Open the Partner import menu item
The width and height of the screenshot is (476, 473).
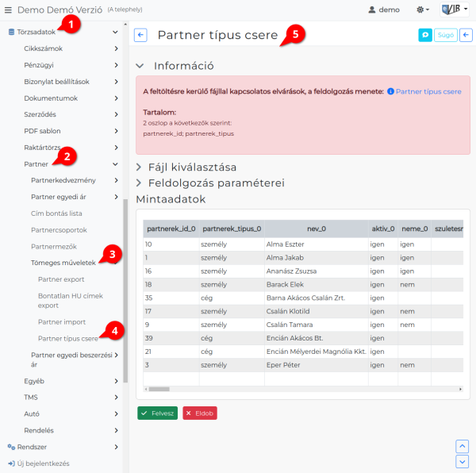coord(62,321)
